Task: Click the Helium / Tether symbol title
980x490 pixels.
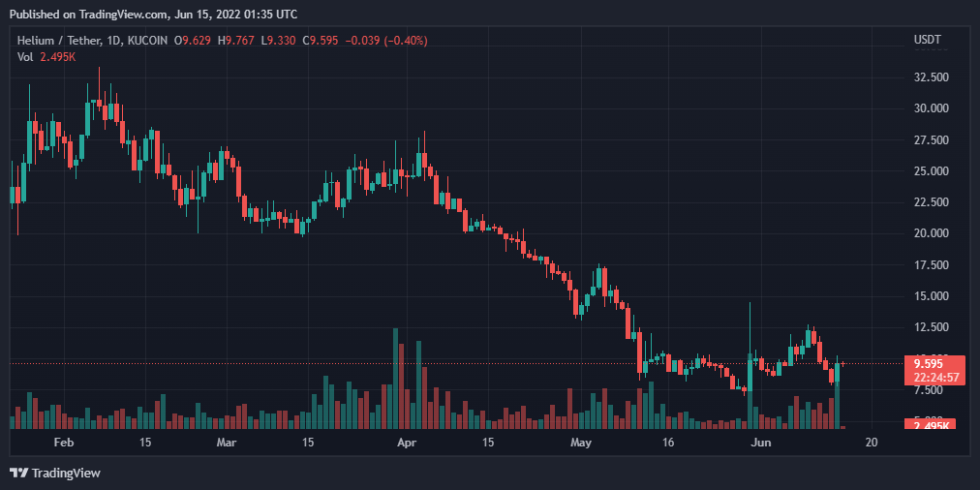Action: (57, 41)
